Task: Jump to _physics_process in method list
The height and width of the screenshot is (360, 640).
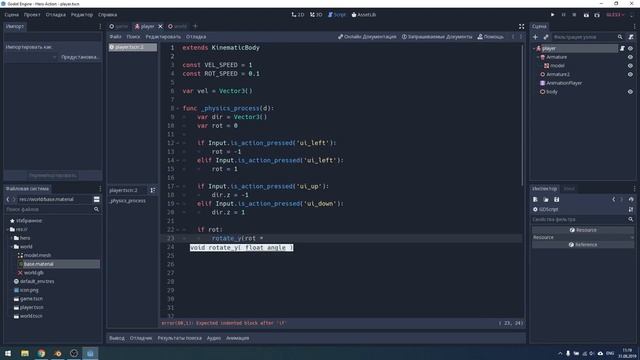Action: pyautogui.click(x=128, y=201)
